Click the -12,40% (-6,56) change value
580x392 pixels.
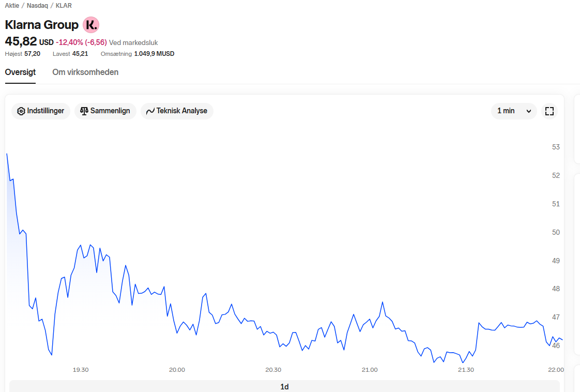(x=81, y=42)
